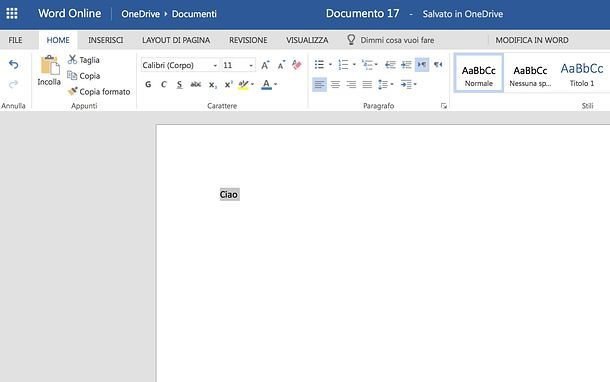Click Salvato in OneDrive status

click(x=463, y=14)
